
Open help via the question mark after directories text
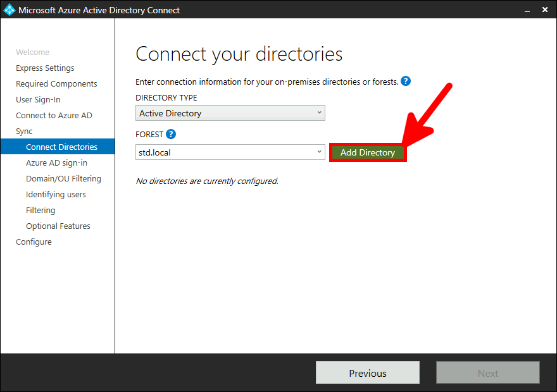(405, 82)
